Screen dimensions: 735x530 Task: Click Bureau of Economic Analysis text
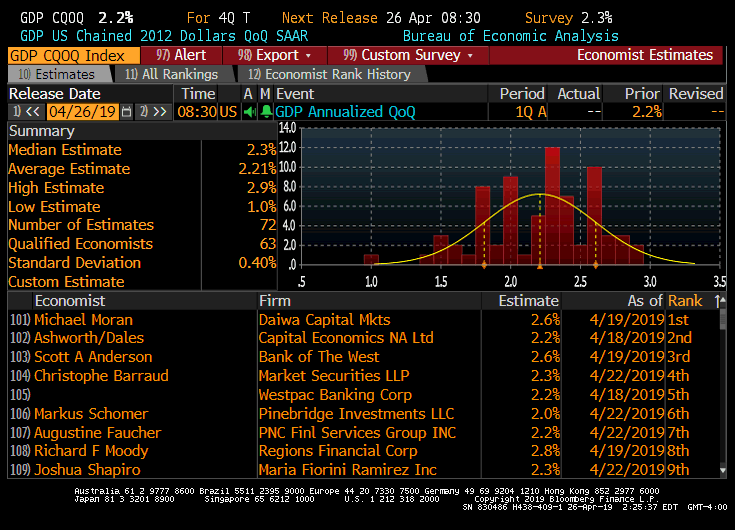pyautogui.click(x=510, y=36)
